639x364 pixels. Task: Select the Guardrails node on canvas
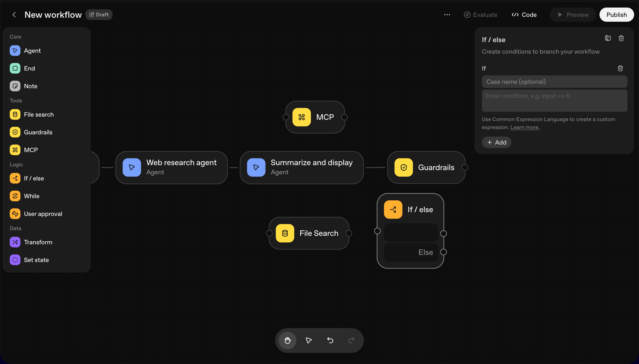pos(426,167)
